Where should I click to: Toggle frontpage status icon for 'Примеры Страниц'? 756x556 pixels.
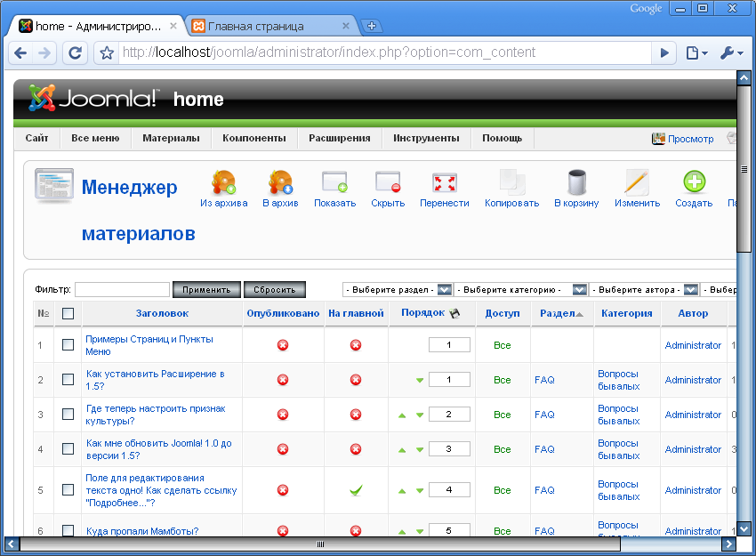pyautogui.click(x=356, y=345)
